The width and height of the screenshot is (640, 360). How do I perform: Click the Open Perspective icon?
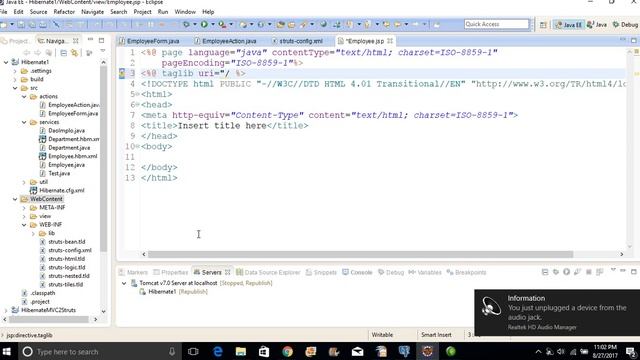[x=543, y=25]
